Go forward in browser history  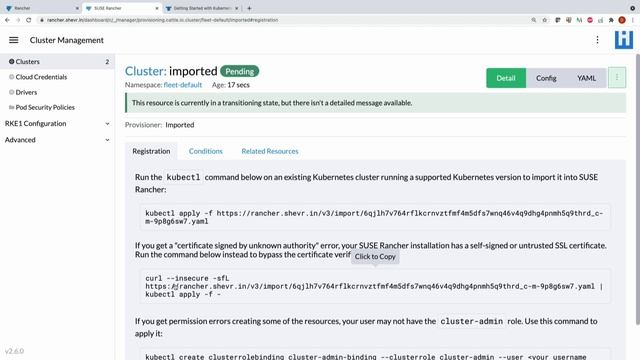pos(18,20)
